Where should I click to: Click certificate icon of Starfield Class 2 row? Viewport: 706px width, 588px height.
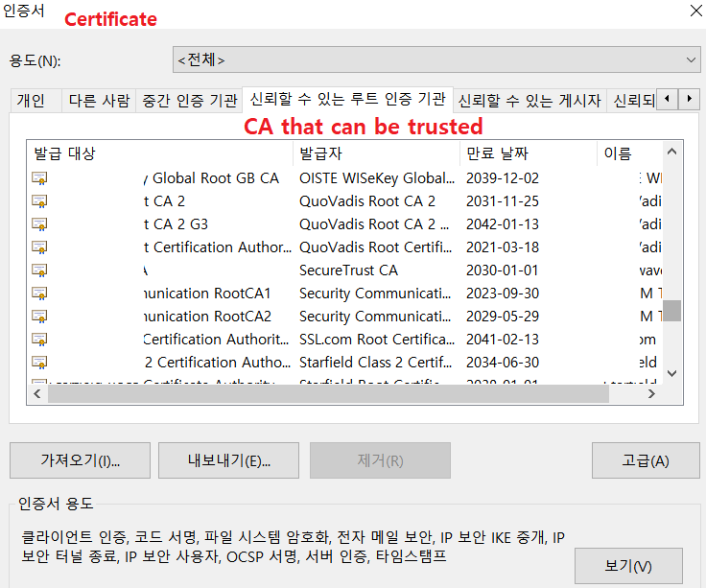39,363
